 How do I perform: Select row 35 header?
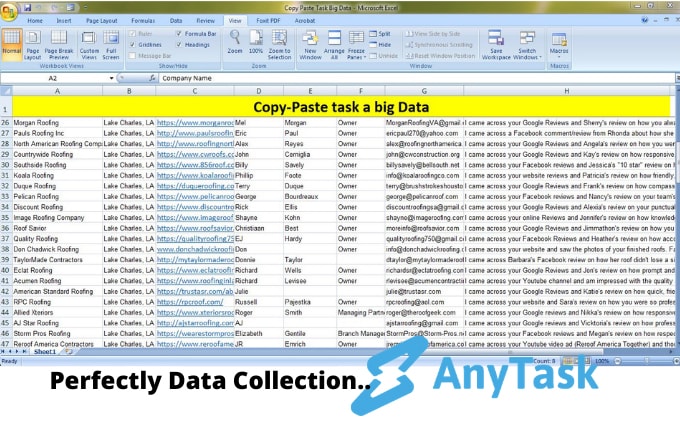(x=6, y=218)
